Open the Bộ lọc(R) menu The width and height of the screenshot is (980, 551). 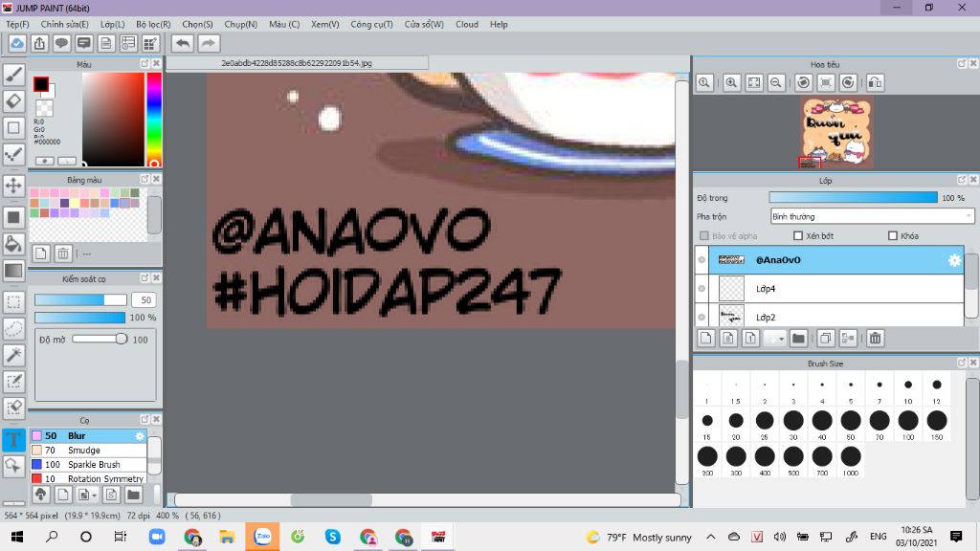coord(153,24)
